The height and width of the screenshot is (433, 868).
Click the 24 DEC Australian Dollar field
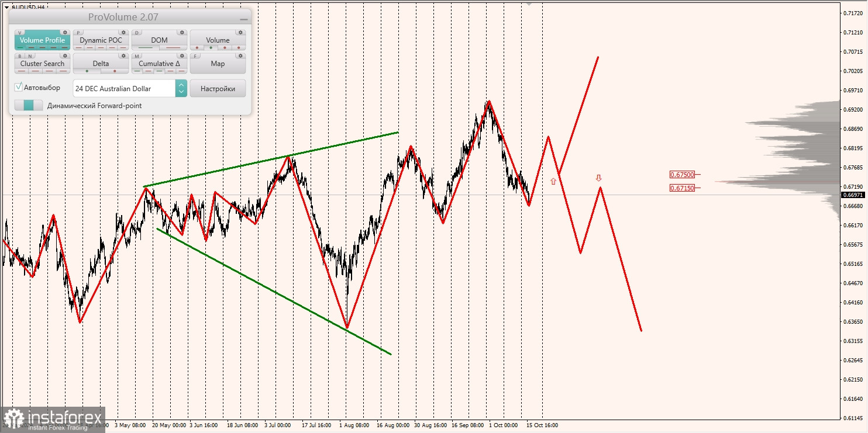pos(124,88)
